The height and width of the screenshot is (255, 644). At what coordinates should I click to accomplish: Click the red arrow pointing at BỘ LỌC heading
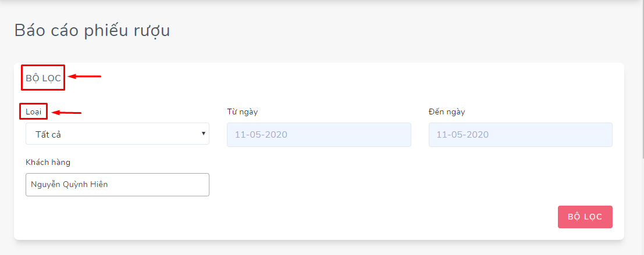pyautogui.click(x=84, y=76)
